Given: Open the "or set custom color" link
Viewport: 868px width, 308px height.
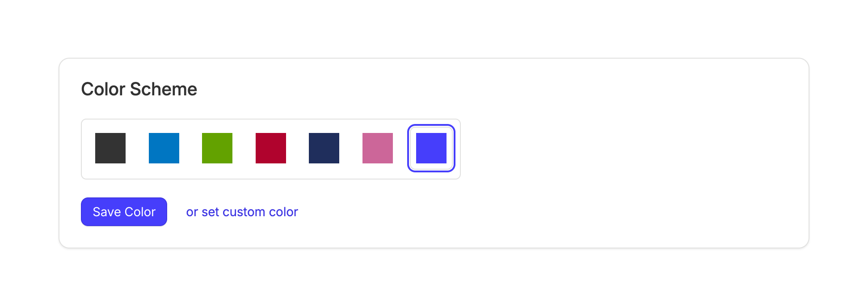Looking at the screenshot, I should (x=242, y=212).
